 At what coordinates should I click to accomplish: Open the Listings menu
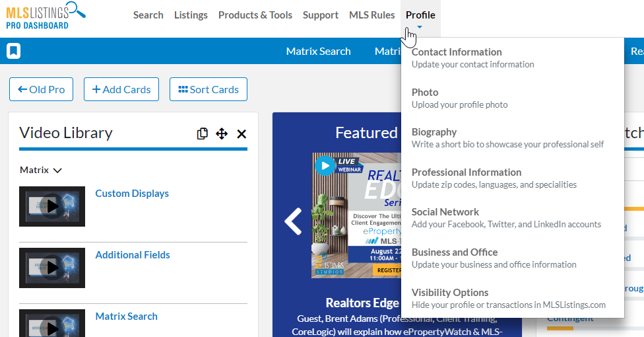pyautogui.click(x=191, y=15)
